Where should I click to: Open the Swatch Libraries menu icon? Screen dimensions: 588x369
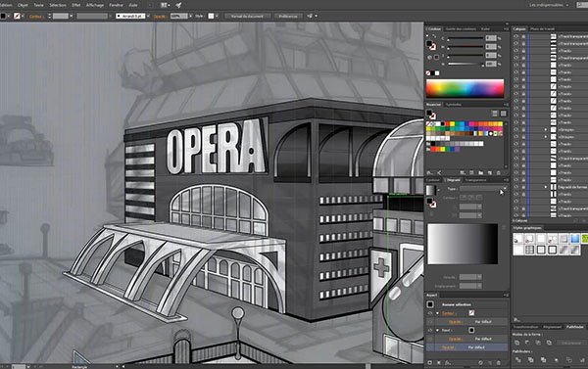tap(430, 172)
